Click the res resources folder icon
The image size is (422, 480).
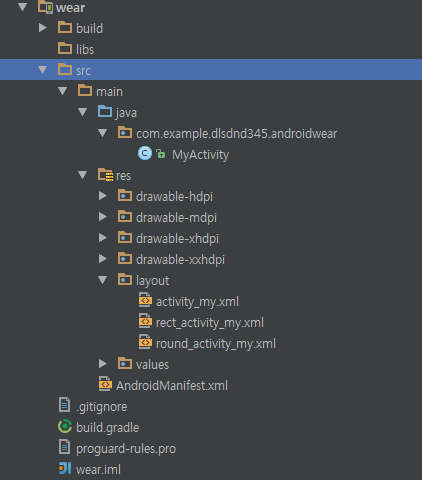click(x=106, y=175)
